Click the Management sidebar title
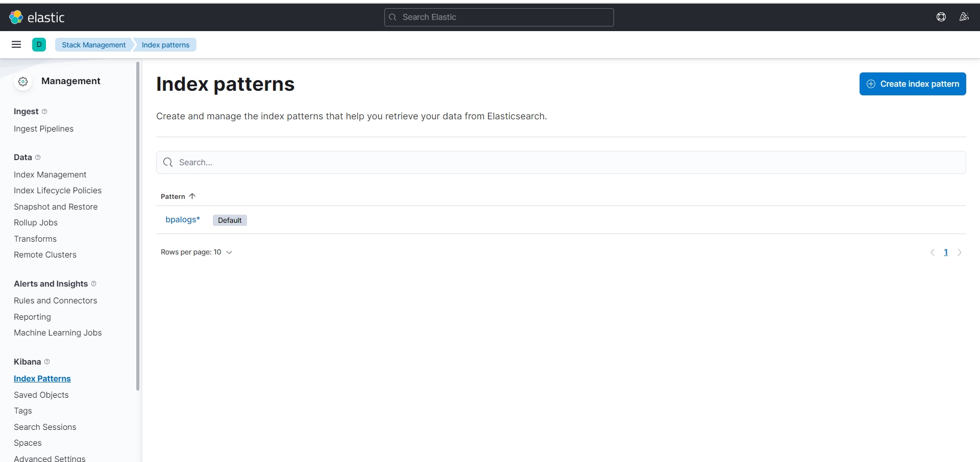The width and height of the screenshot is (980, 462). [x=71, y=81]
